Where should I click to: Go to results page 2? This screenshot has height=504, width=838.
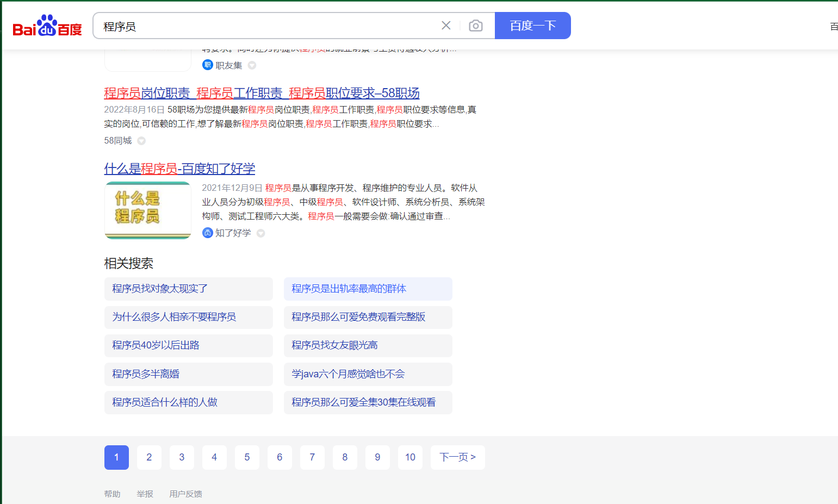click(x=149, y=457)
